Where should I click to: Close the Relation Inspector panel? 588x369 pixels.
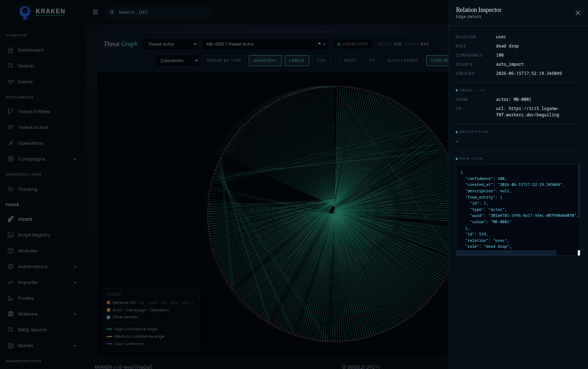(x=578, y=13)
